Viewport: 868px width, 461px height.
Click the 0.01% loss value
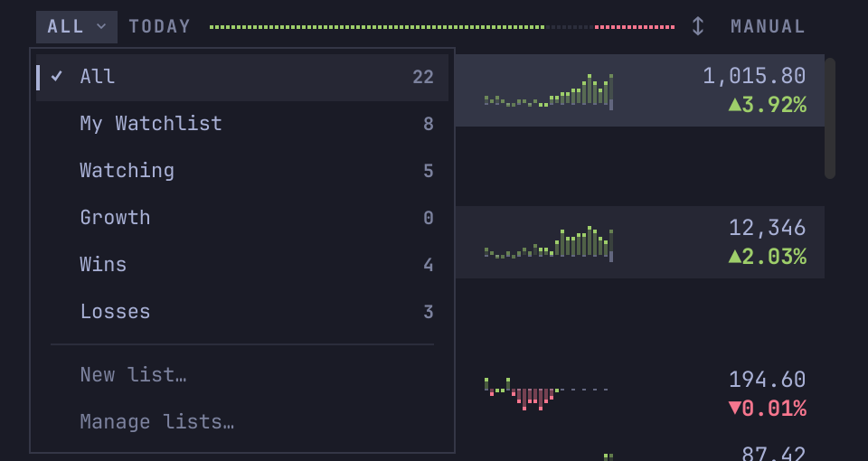pyautogui.click(x=768, y=409)
